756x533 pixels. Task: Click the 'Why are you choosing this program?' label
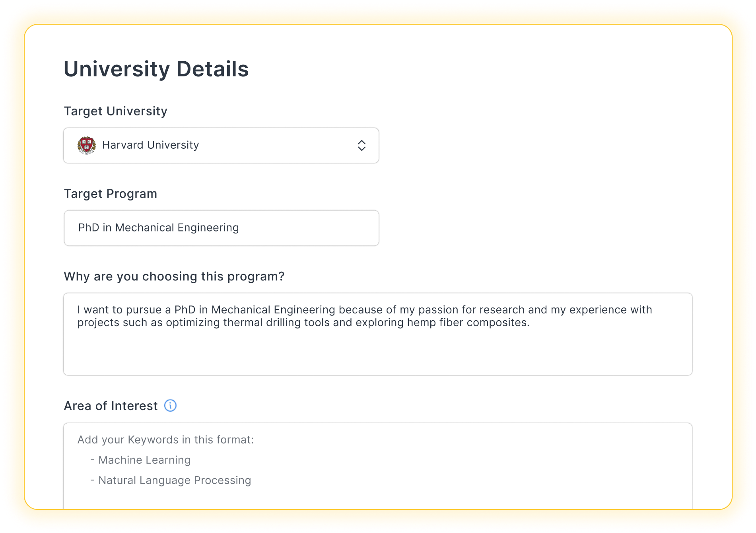[x=174, y=276]
